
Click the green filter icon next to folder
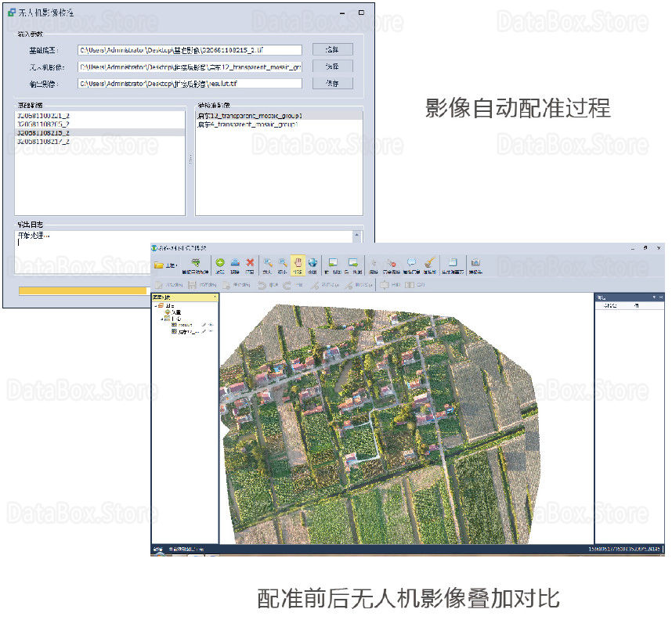[x=196, y=263]
